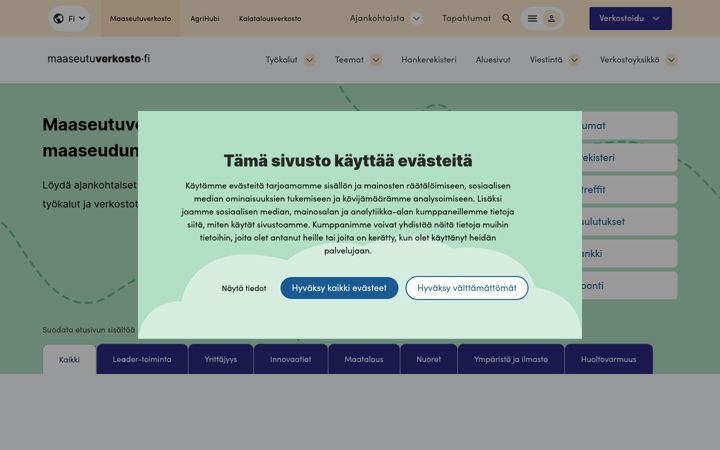Accept all cookies with Hyväksy kaikki evästeet
This screenshot has height=450, width=720.
pyautogui.click(x=339, y=288)
